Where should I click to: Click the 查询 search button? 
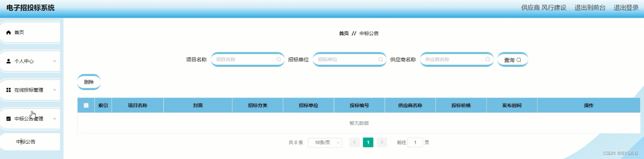(x=513, y=60)
